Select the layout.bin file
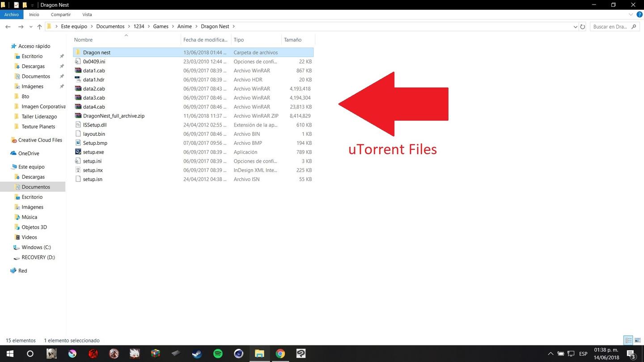644x362 pixels. [94, 134]
